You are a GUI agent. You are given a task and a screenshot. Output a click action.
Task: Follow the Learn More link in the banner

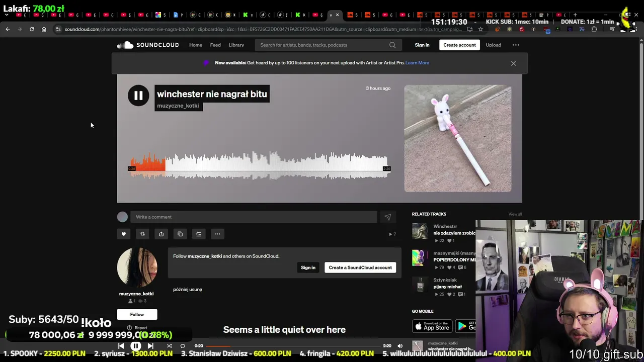coord(417,63)
